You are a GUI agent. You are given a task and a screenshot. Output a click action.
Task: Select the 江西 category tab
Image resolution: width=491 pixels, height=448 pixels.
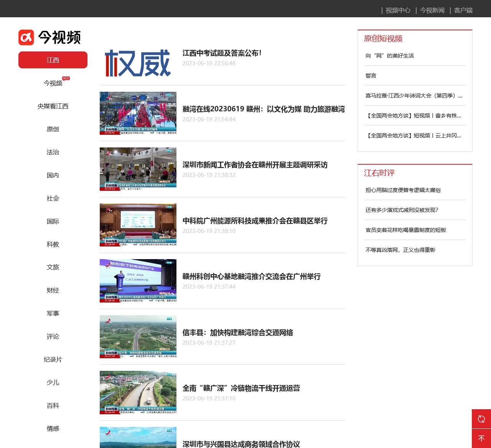pyautogui.click(x=53, y=60)
